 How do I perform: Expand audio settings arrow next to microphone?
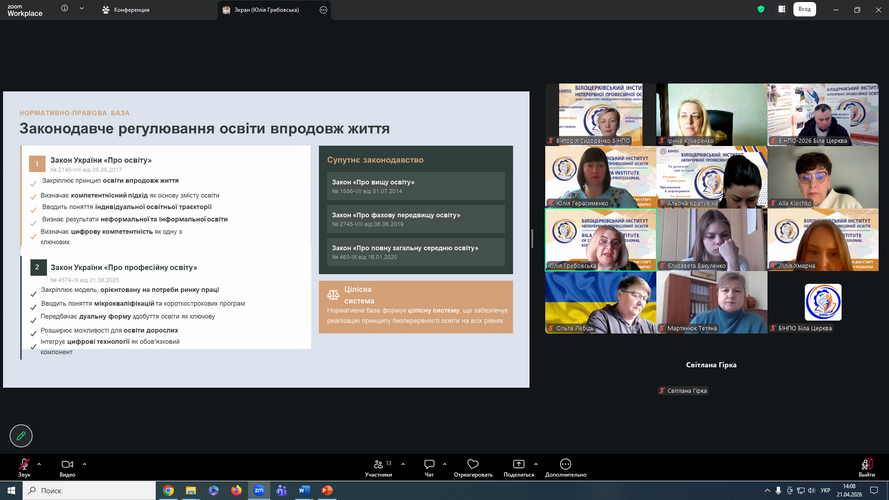coord(39,464)
